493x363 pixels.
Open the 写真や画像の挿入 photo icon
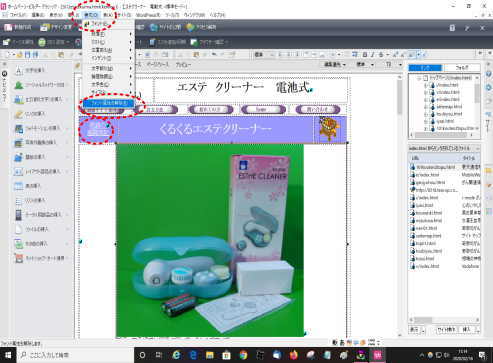[19, 143]
